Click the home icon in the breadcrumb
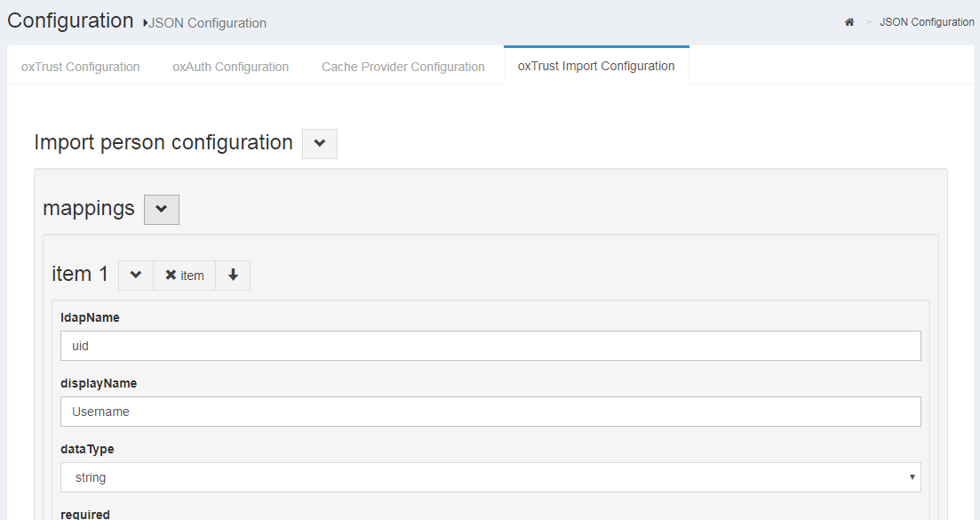Image resolution: width=980 pixels, height=520 pixels. (849, 22)
